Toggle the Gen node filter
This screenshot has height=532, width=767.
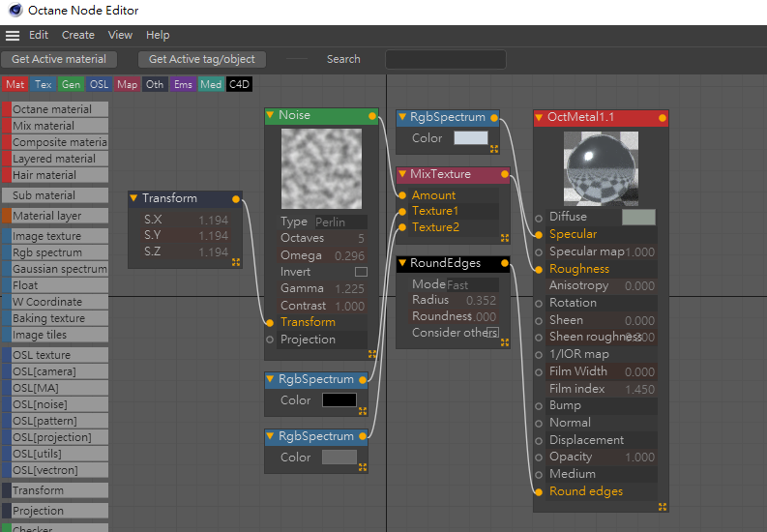[x=71, y=84]
